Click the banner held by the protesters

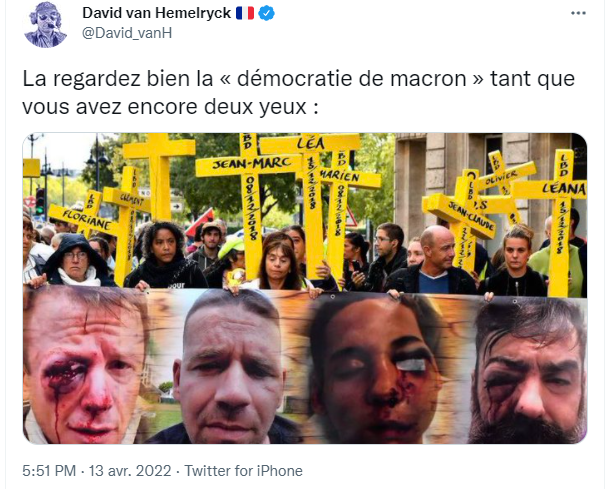click(305, 365)
